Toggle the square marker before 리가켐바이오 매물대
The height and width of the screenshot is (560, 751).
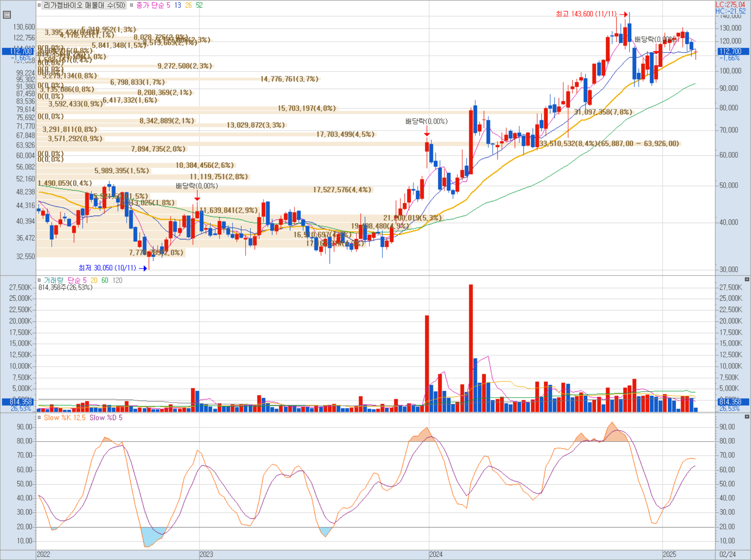point(40,5)
